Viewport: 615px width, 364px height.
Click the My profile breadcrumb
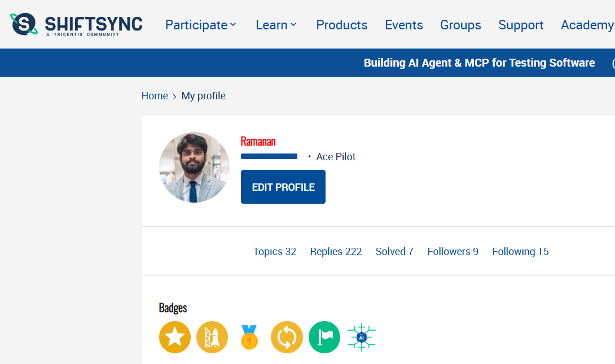[203, 96]
